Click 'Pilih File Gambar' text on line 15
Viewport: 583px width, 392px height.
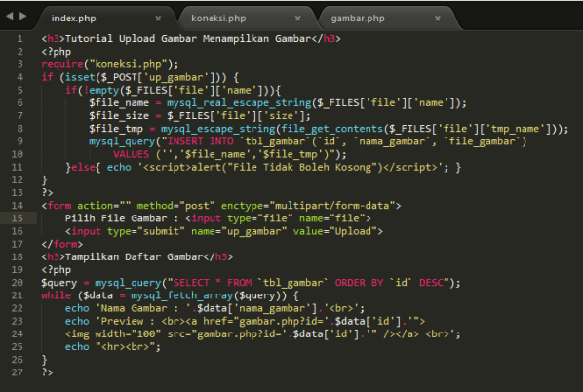click(x=116, y=218)
